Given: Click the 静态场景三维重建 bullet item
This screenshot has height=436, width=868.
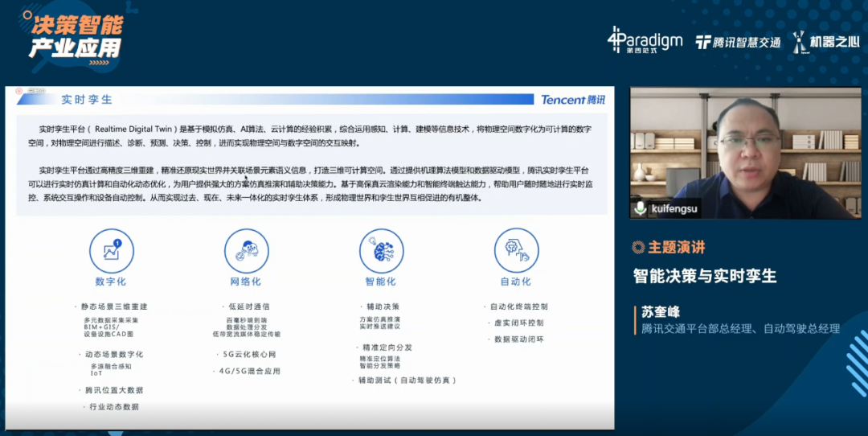Looking at the screenshot, I should coord(114,306).
